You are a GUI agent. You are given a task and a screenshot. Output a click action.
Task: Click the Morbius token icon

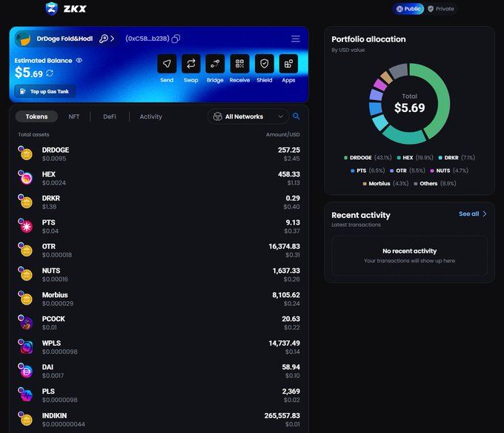25,298
